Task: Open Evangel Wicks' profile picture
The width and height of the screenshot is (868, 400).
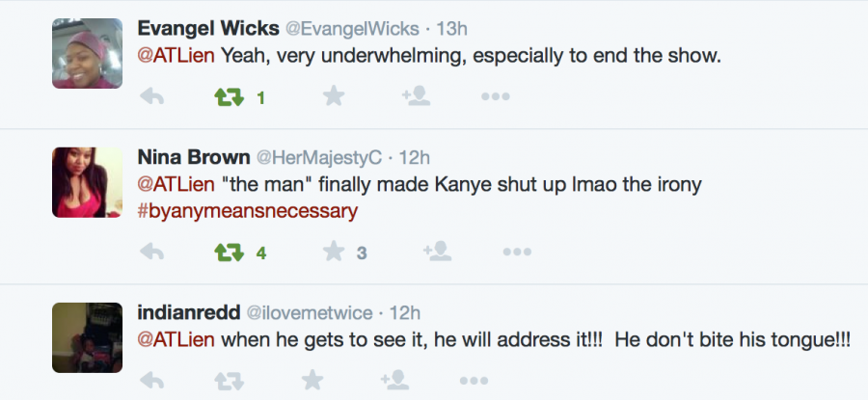Action: [87, 53]
